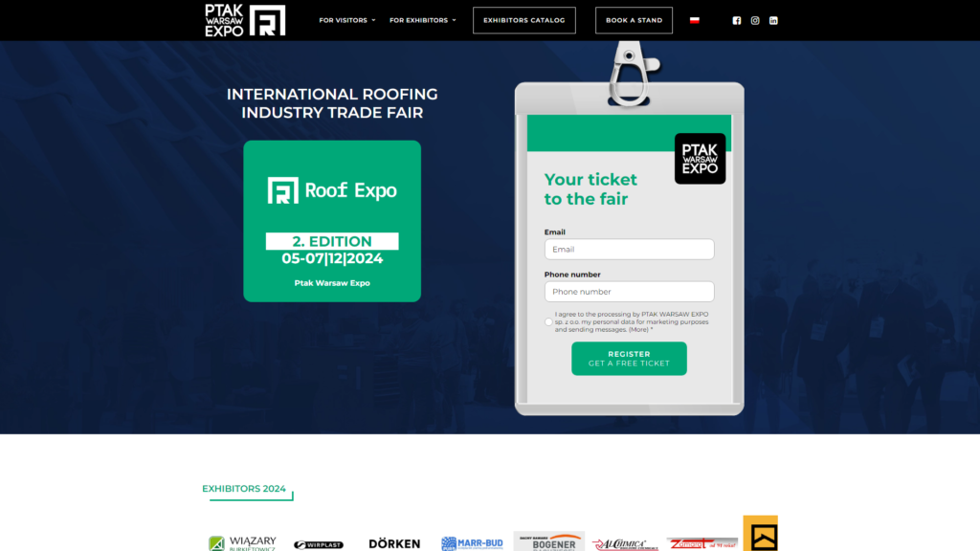980x551 pixels.
Task: Open the Instagram social icon
Action: [x=755, y=21]
